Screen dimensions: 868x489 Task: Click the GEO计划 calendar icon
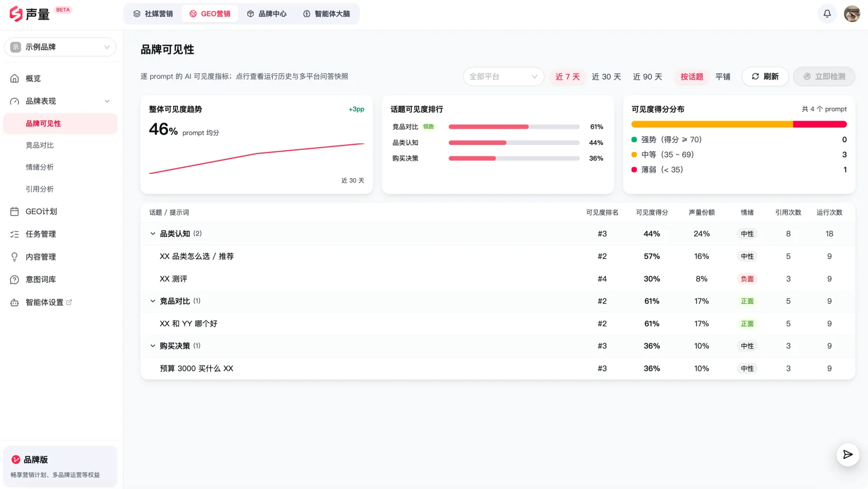coord(15,212)
